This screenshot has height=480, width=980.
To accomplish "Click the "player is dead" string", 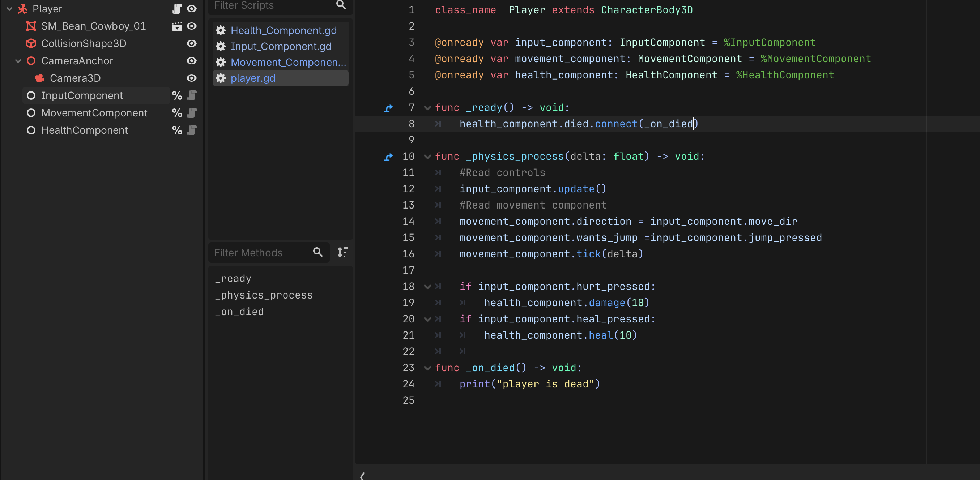I will click(546, 384).
